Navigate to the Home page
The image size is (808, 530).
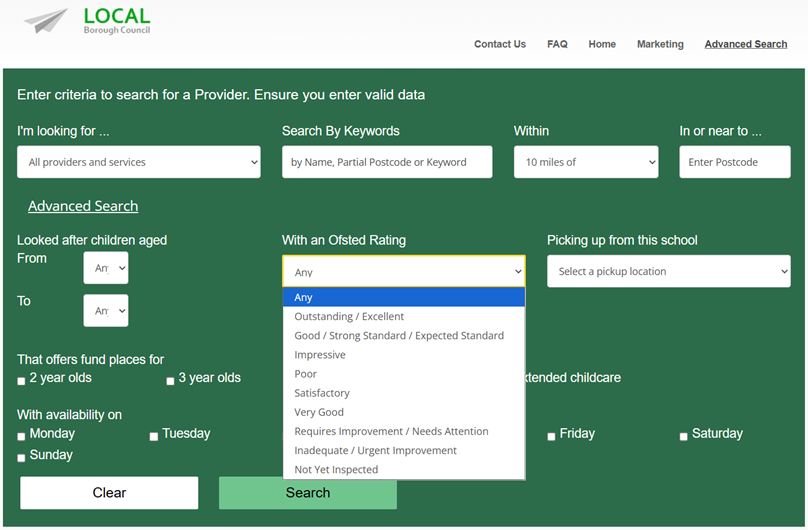click(602, 44)
